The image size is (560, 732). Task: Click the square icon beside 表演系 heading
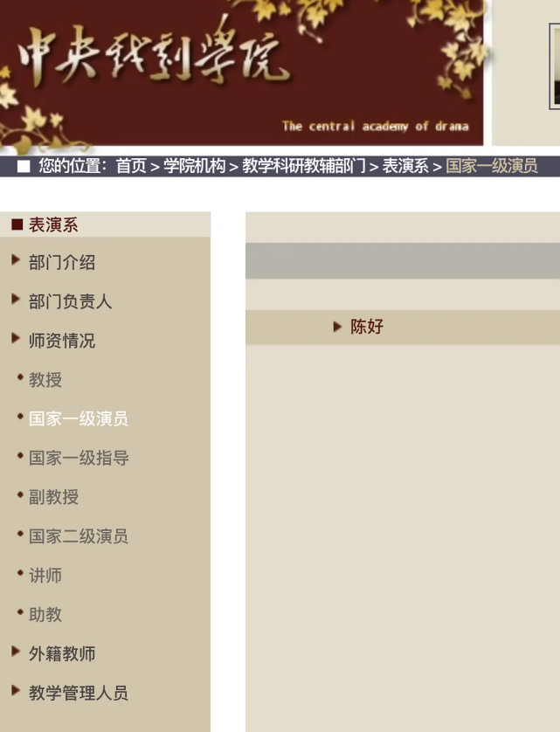(x=17, y=224)
